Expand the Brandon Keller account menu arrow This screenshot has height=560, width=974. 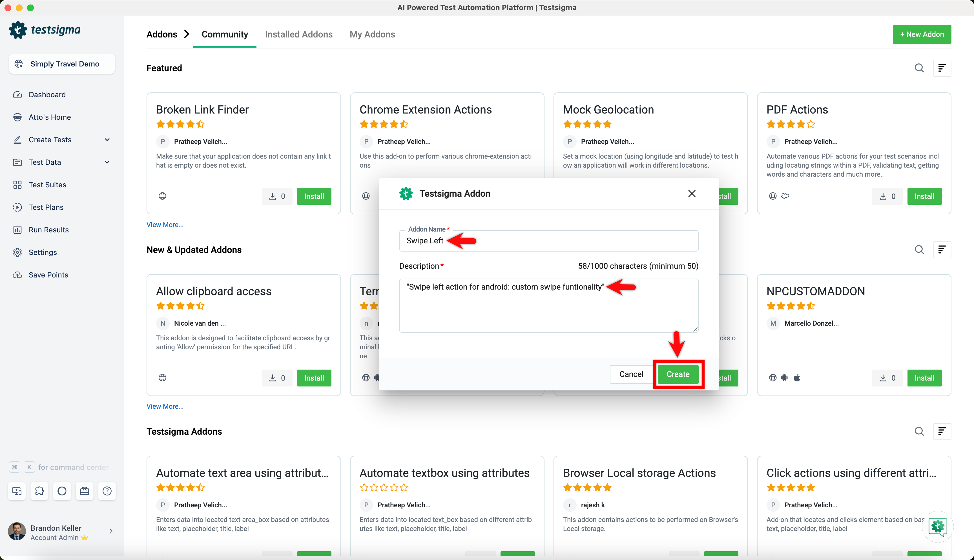[x=111, y=532]
